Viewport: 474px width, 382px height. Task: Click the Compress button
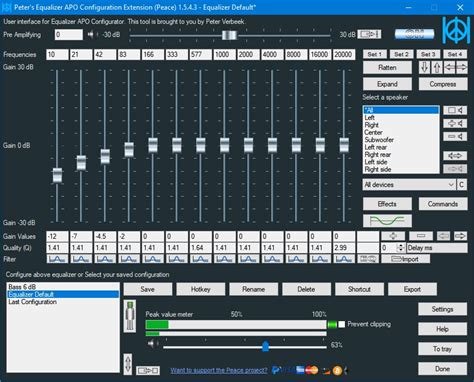tap(443, 84)
